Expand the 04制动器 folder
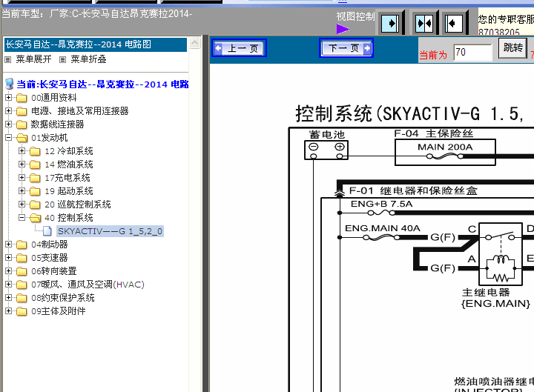The height and width of the screenshot is (392, 534). coord(8,245)
